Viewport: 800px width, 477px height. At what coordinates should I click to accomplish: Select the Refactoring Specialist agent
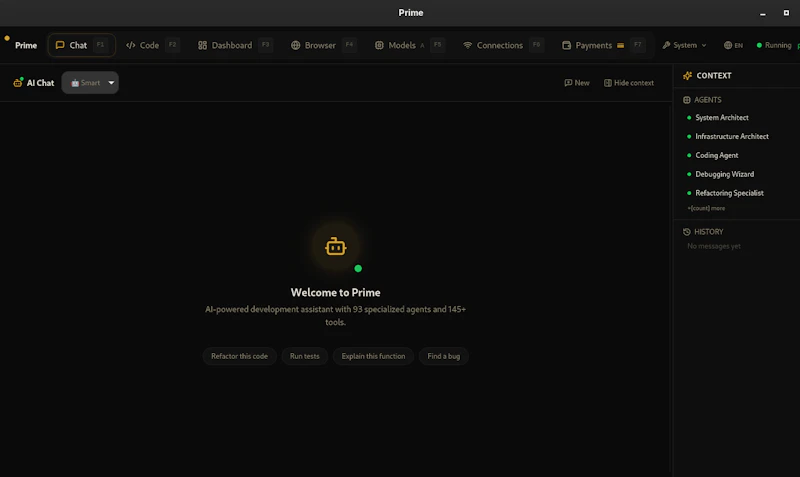729,193
